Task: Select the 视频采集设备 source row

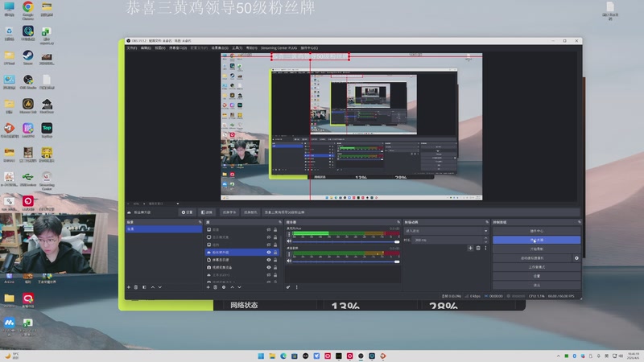Action: click(x=242, y=268)
